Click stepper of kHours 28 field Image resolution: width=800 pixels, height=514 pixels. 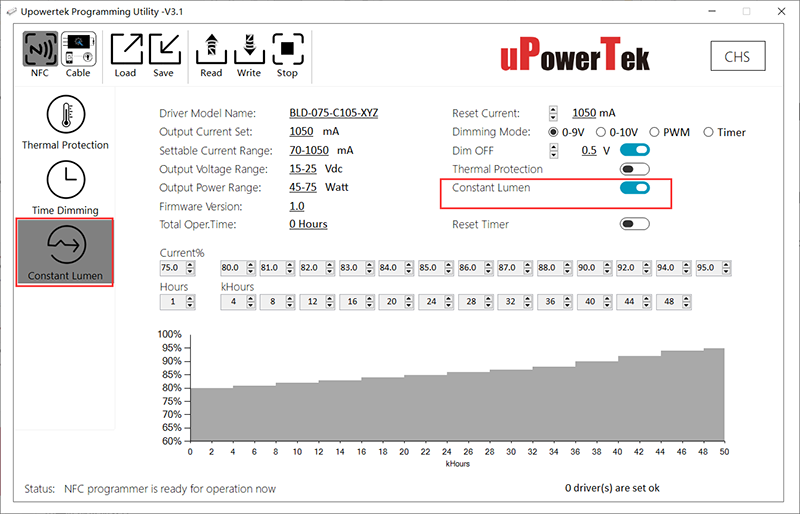[x=488, y=302]
